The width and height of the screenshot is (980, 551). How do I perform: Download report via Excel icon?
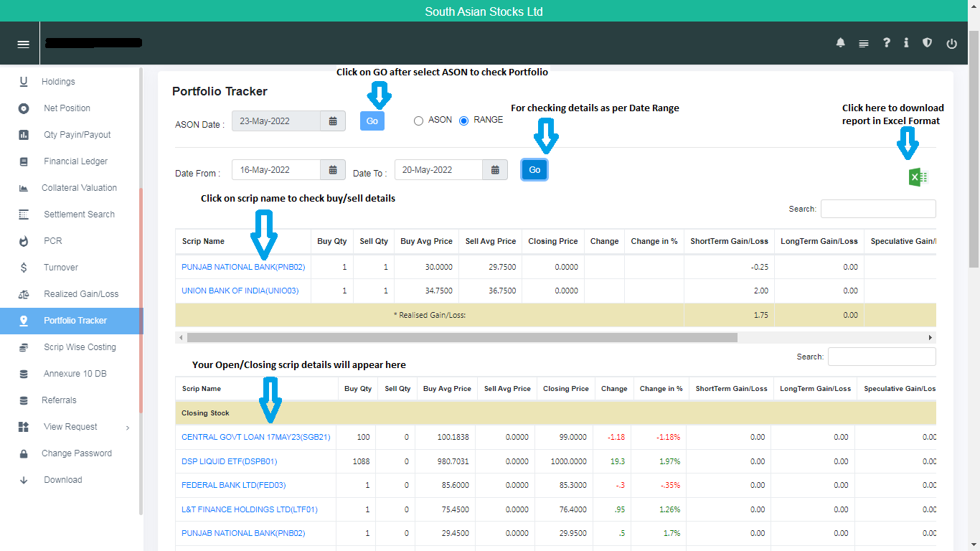(x=918, y=177)
